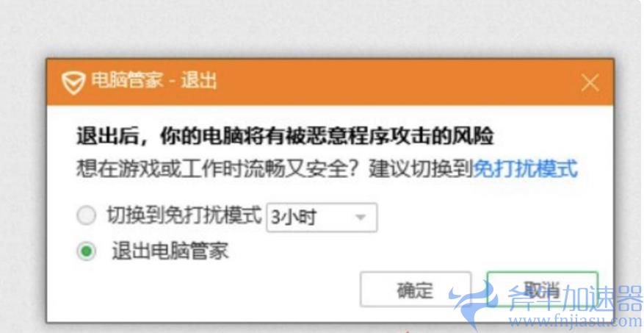Open the 3小时 duration combo box

coord(322,218)
